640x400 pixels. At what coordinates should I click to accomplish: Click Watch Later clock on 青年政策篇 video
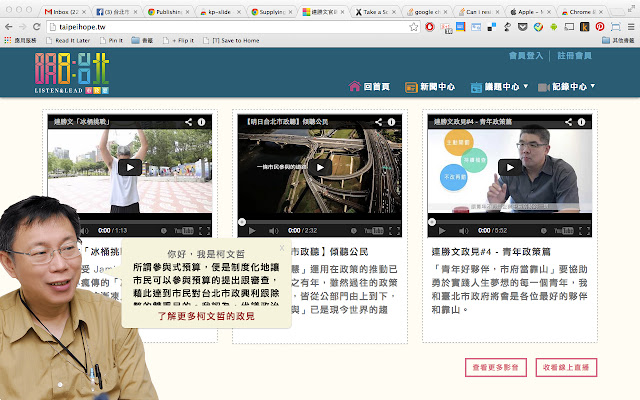pos(544,231)
